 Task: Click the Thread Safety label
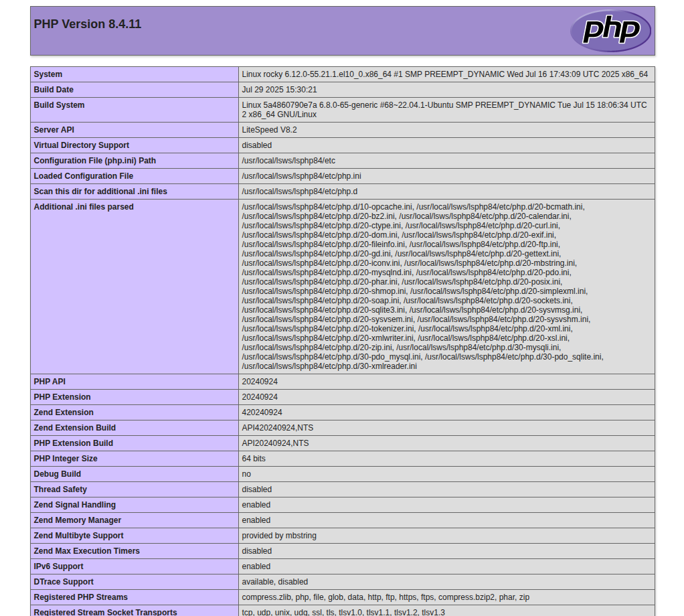[x=60, y=489]
